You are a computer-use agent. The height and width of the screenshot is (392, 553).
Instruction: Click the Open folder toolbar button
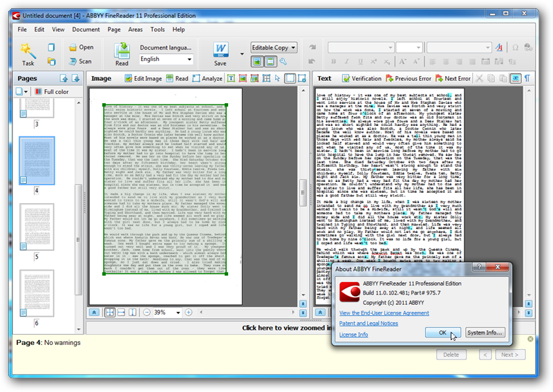(x=81, y=47)
